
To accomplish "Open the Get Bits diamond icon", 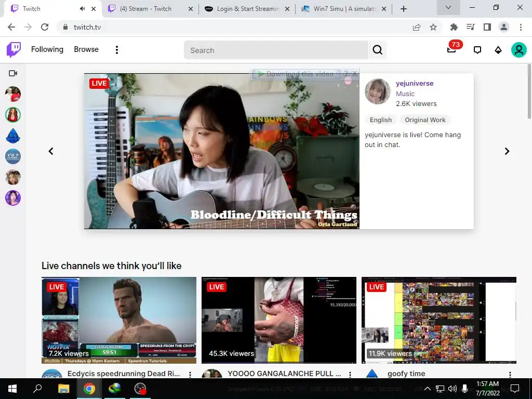I will click(x=498, y=50).
